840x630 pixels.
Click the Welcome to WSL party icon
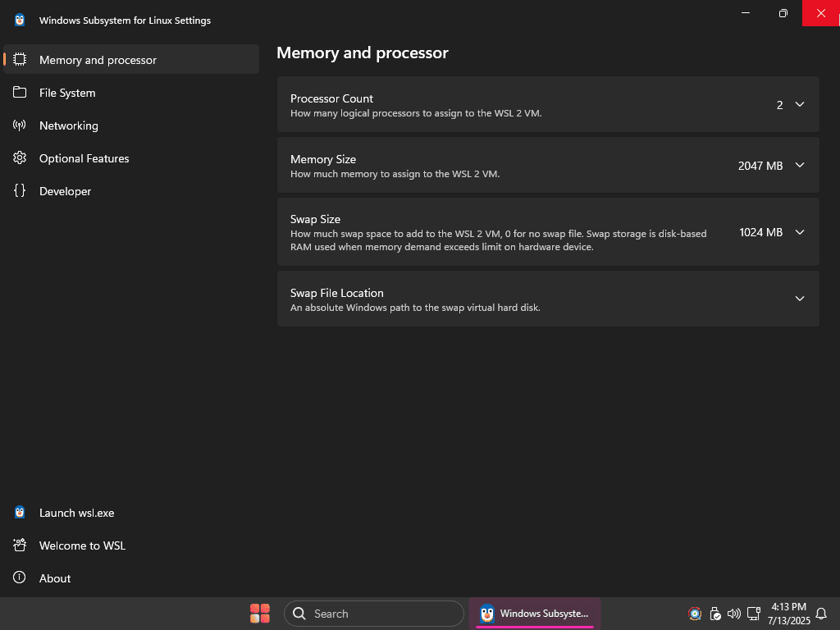point(20,546)
